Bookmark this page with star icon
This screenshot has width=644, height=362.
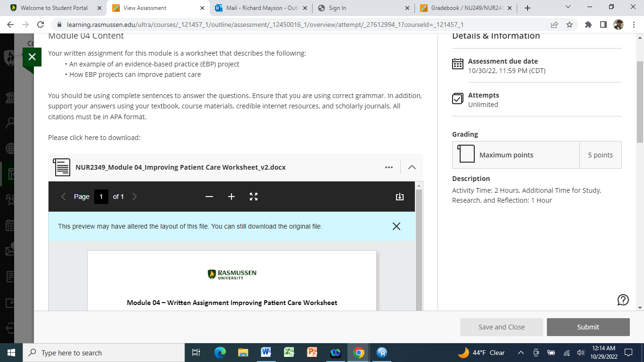[x=570, y=25]
